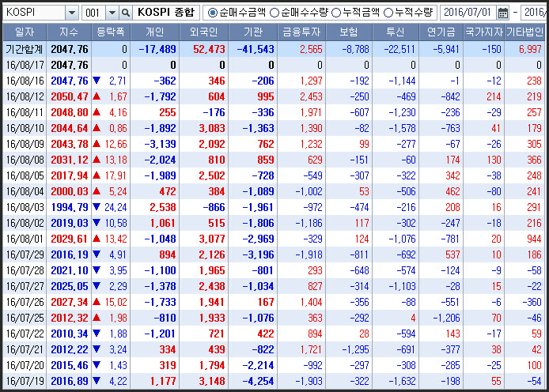This screenshot has height=392, width=549.
Task: Select the 누적금액 radio button
Action: click(336, 13)
